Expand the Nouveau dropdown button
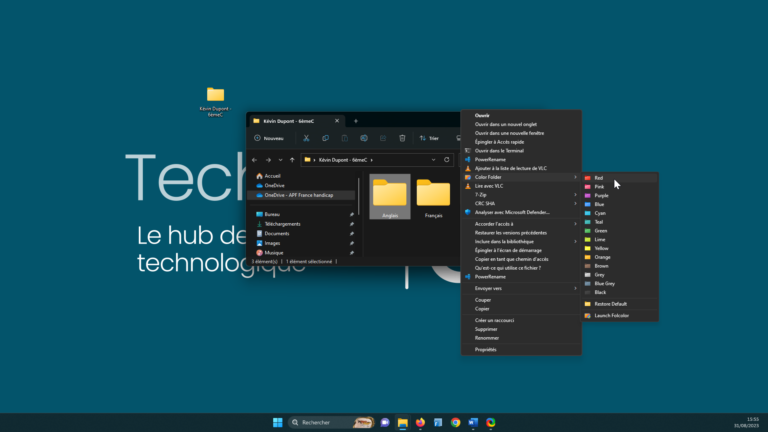Viewport: 768px width, 432px height. [x=270, y=138]
